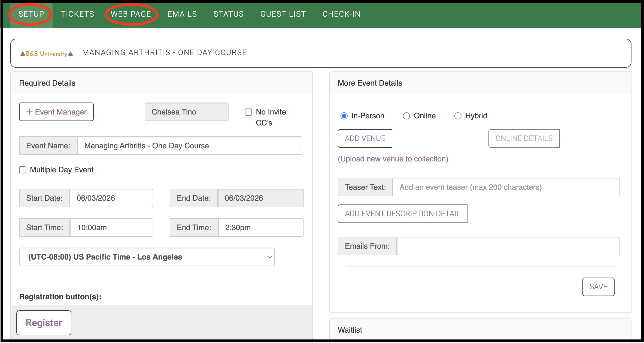Click the ADD VENUE button
644x343 pixels.
(x=365, y=139)
